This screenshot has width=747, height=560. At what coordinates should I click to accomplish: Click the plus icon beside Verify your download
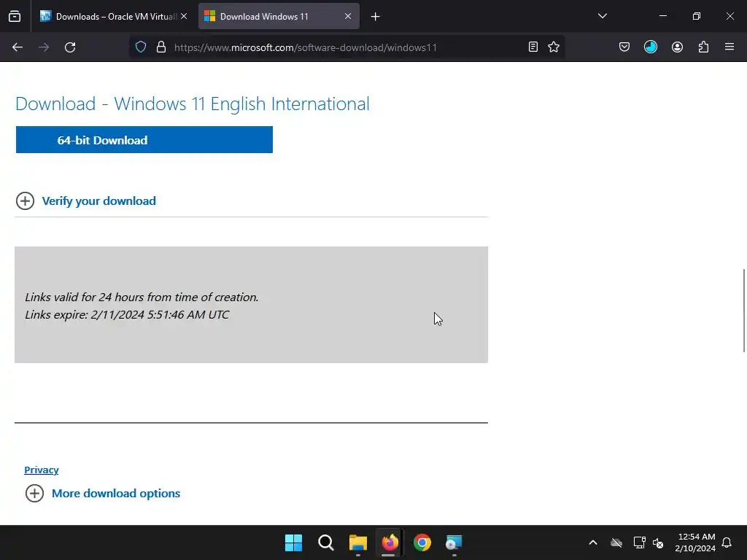pyautogui.click(x=25, y=201)
